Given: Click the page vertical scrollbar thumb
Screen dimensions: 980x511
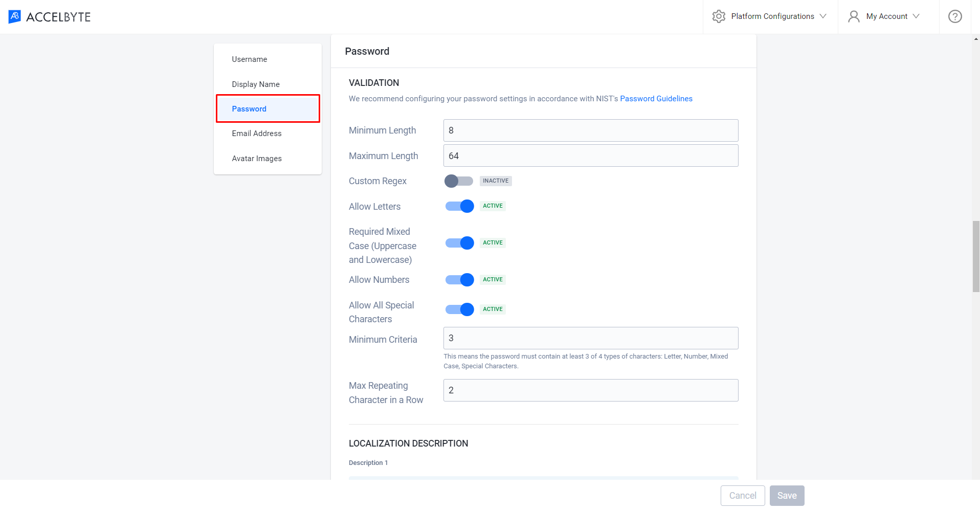Looking at the screenshot, I should pos(976,256).
